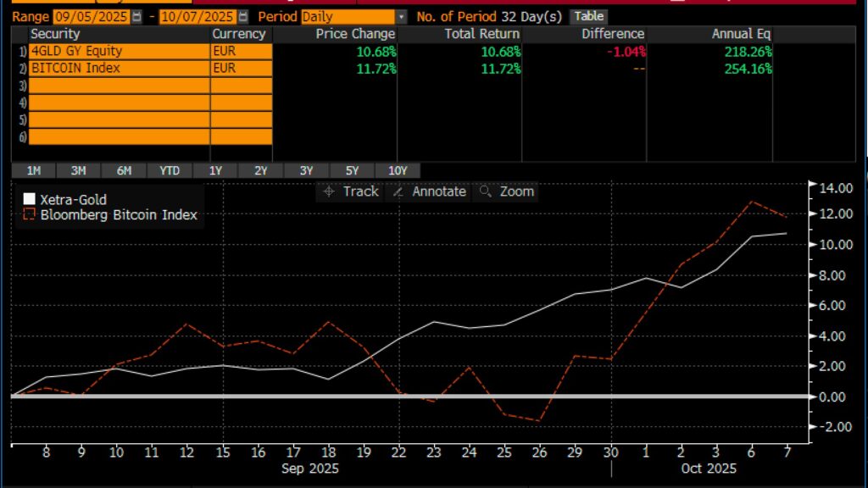Select the 1M time range tab
Image resolution: width=868 pixels, height=488 pixels.
click(33, 170)
